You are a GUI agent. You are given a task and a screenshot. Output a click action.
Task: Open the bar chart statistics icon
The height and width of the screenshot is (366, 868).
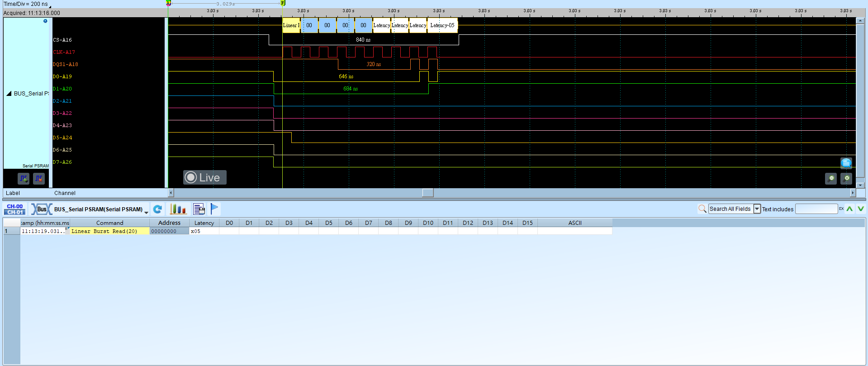[x=178, y=209]
